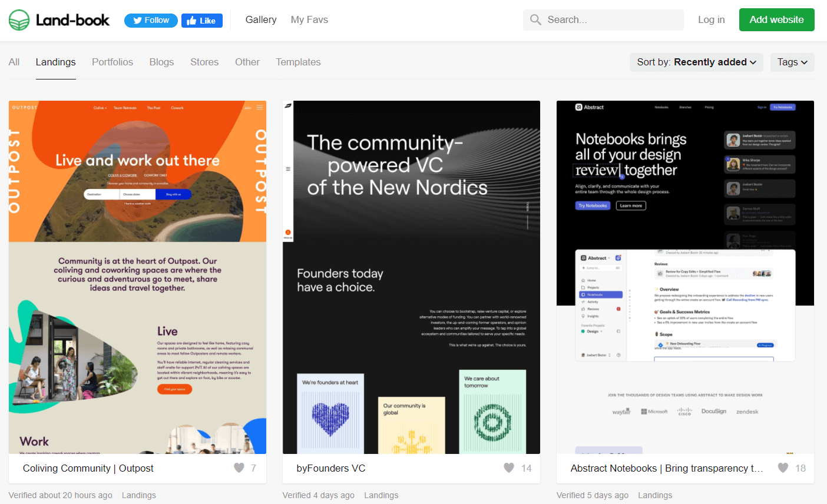Select the All category tab
Viewport: 827px width, 504px height.
coord(14,62)
